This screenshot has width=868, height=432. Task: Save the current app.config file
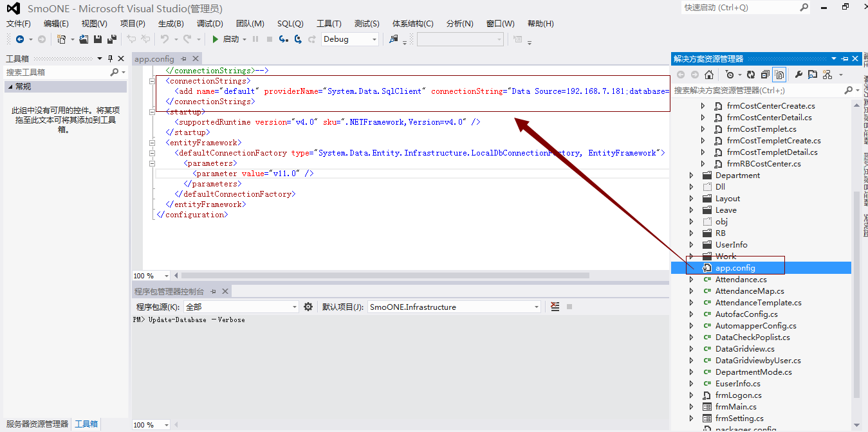coord(98,39)
